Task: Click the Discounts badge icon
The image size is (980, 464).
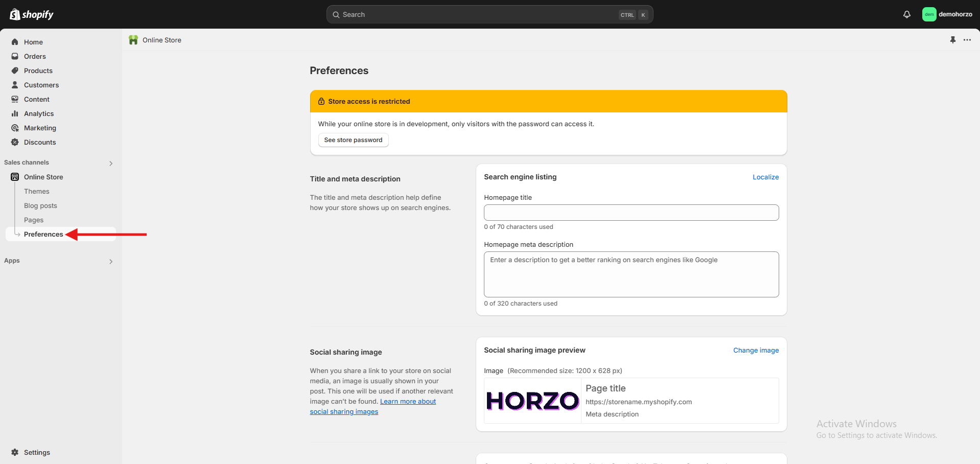Action: [15, 142]
